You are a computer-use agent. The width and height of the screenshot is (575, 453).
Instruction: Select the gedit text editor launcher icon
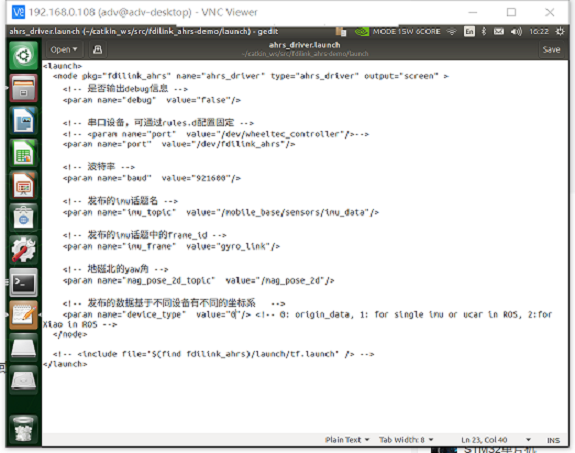pyautogui.click(x=23, y=315)
